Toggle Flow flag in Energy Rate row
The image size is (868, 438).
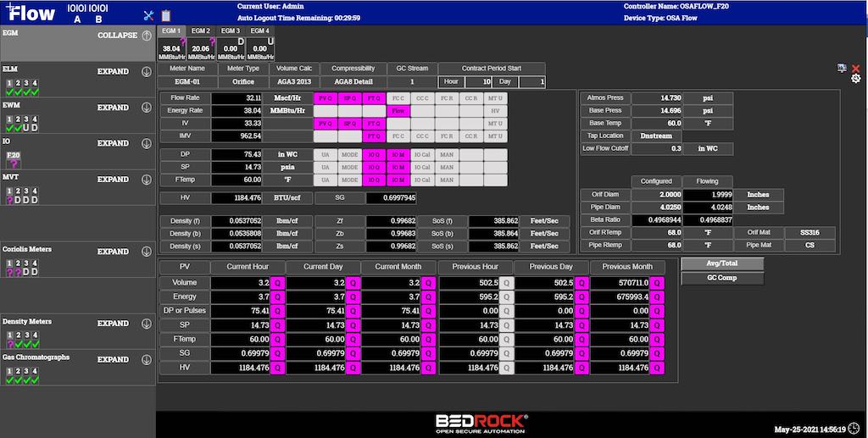click(x=398, y=111)
